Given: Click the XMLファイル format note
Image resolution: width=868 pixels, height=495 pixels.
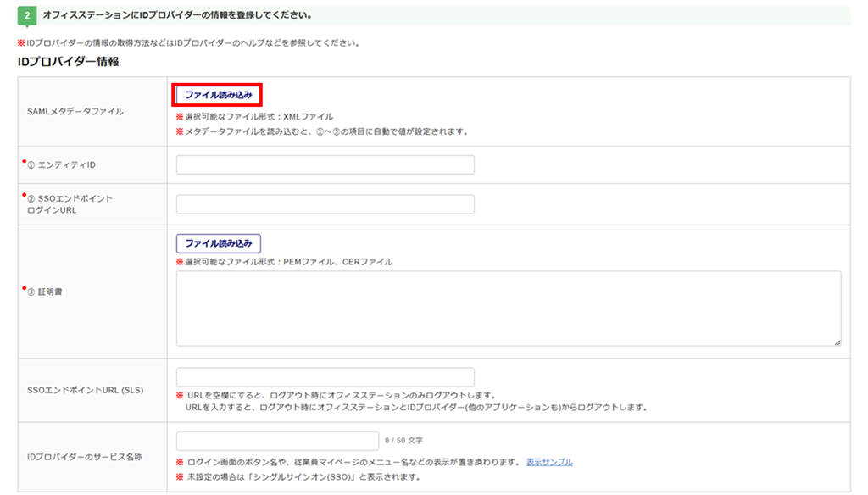Looking at the screenshot, I should (254, 117).
